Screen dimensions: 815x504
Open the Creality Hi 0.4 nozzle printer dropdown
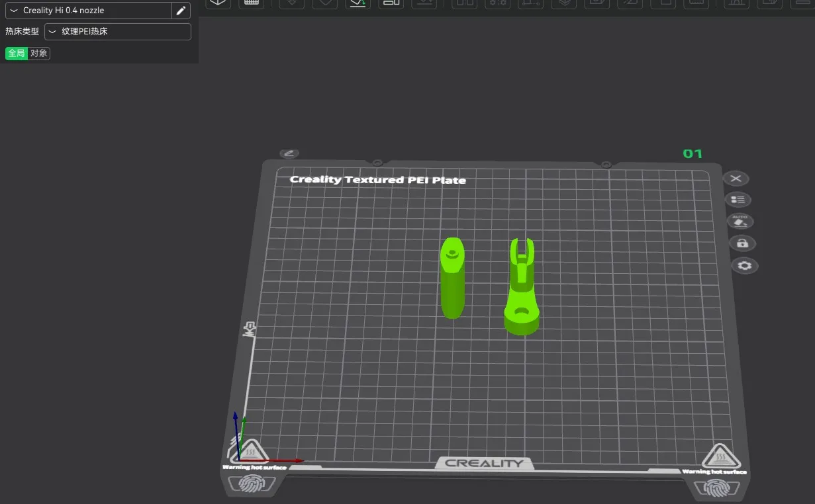click(87, 11)
